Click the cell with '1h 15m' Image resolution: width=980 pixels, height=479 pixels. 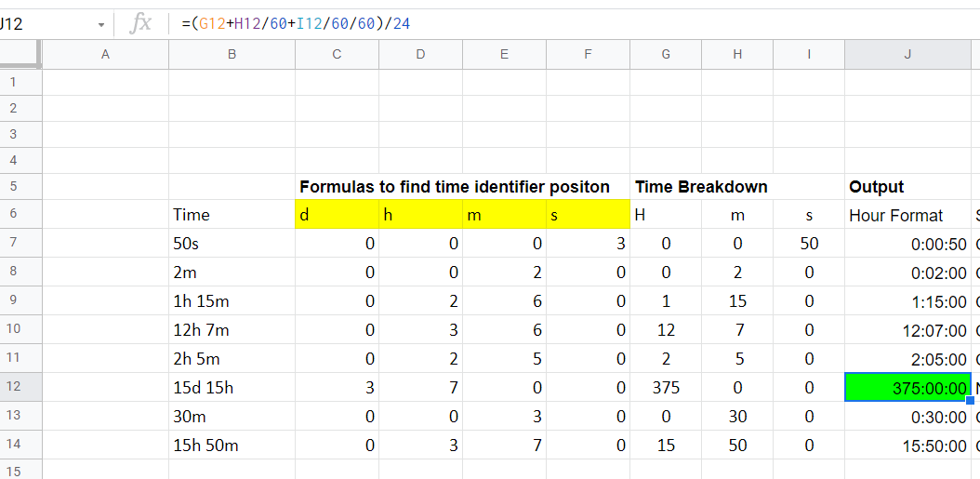coord(232,301)
